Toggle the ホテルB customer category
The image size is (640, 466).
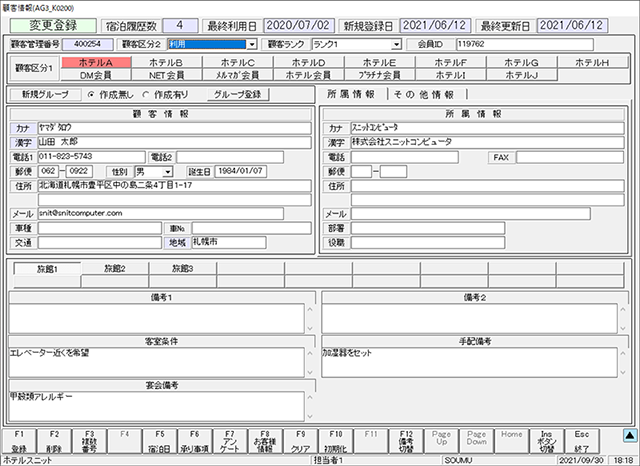tap(167, 62)
